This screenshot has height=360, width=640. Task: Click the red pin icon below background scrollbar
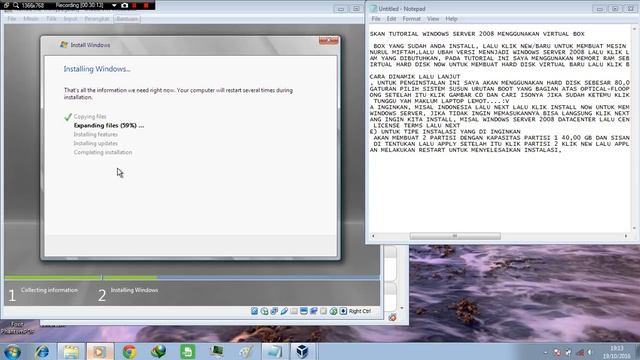pyautogui.click(x=392, y=317)
